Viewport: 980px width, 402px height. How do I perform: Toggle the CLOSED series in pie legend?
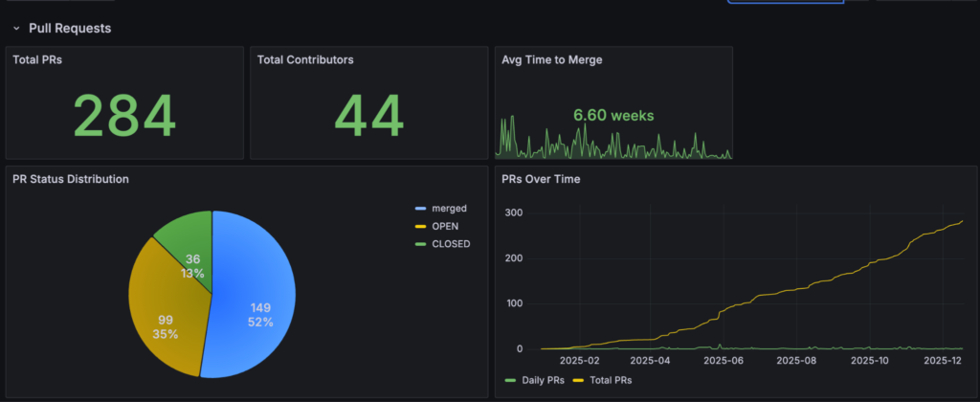pyautogui.click(x=451, y=244)
